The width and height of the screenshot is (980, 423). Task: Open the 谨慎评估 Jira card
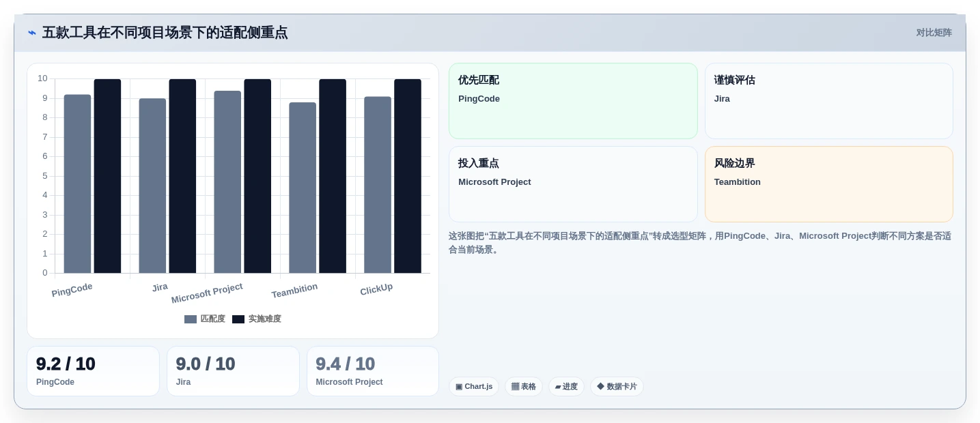[x=829, y=101]
